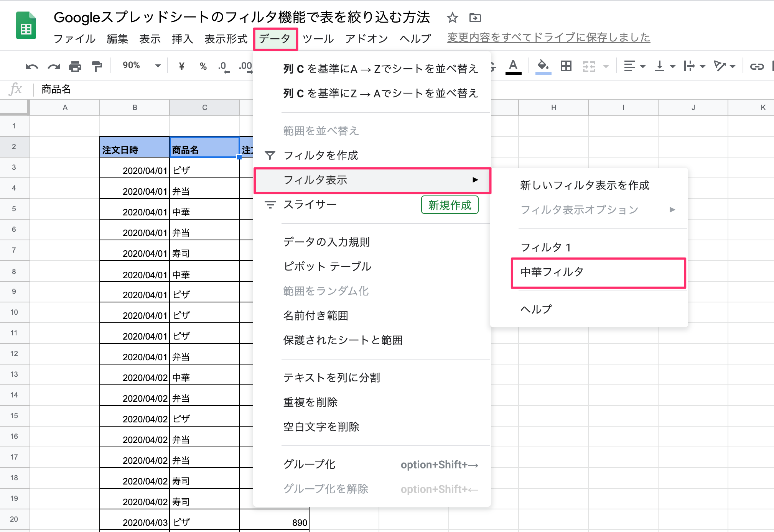Viewport: 774px width, 532px height.
Task: Open the Borders icon
Action: tap(567, 66)
